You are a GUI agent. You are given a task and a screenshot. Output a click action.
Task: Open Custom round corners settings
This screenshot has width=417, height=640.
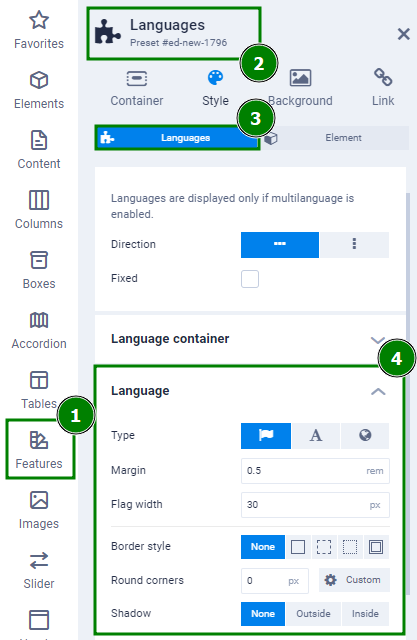click(x=354, y=580)
